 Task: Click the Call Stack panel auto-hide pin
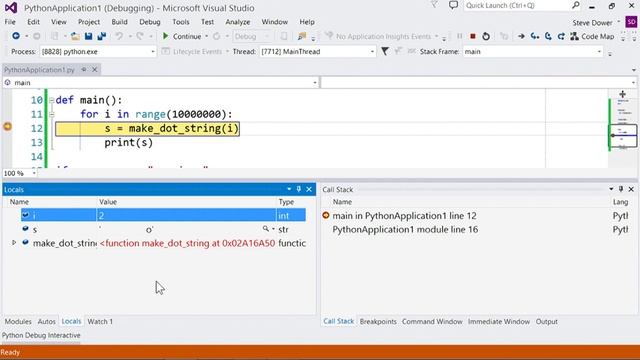(621, 189)
